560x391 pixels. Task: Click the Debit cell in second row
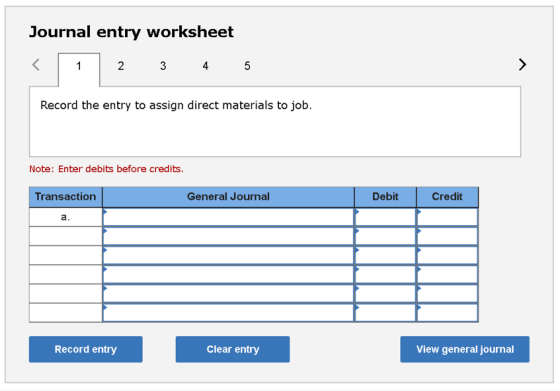coord(385,236)
